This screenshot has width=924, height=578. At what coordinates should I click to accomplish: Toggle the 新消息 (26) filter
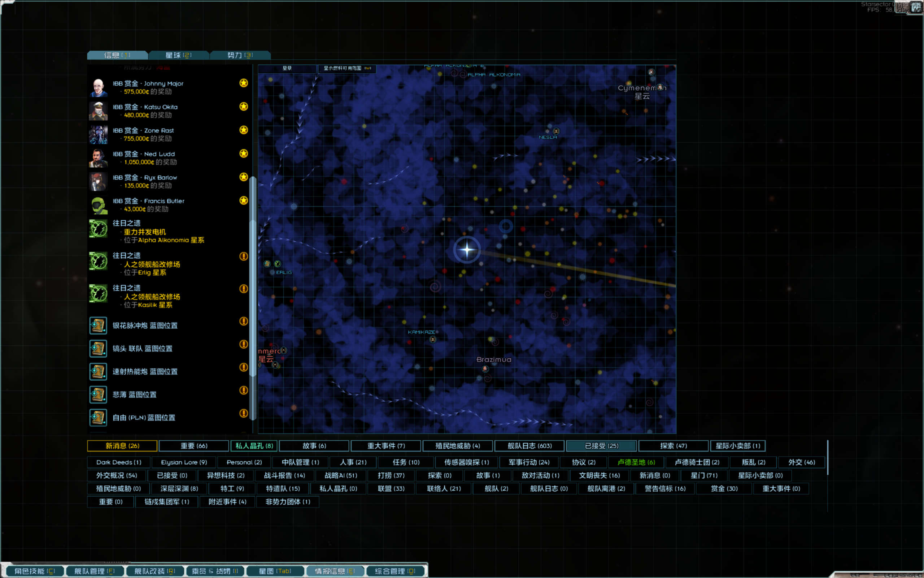point(122,446)
